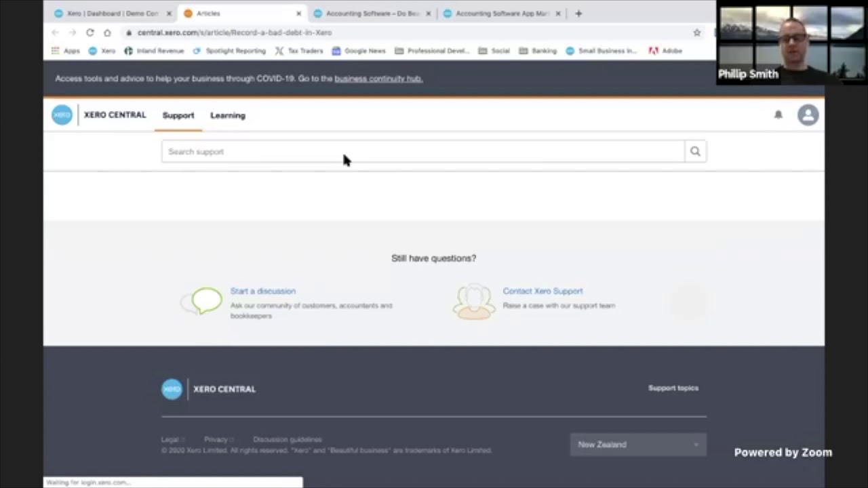Open the business continuity hub link
The width and height of the screenshot is (868, 488).
tap(378, 79)
